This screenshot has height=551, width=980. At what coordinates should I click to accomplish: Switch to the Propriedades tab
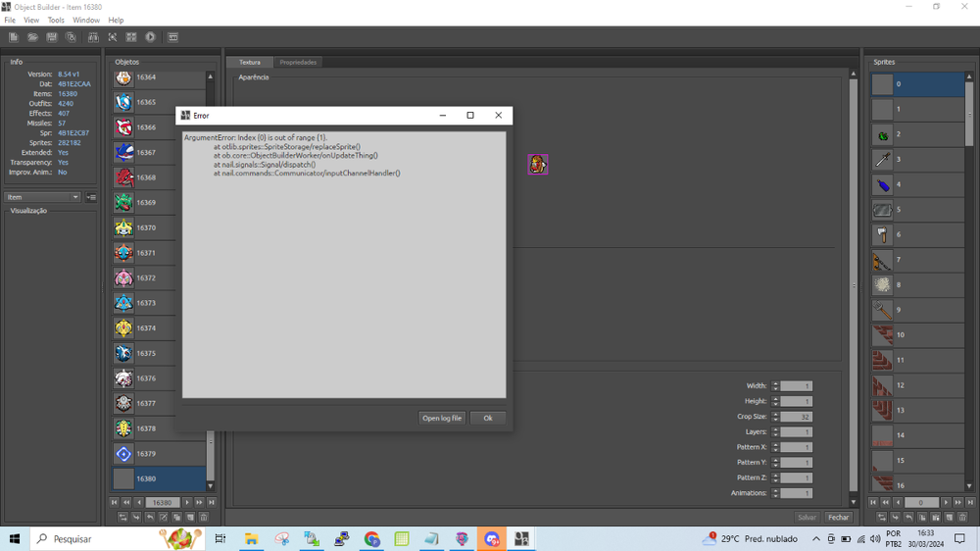[298, 62]
